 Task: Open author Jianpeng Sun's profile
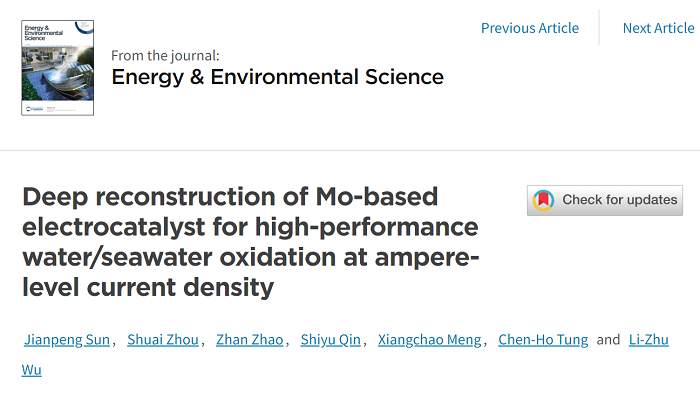pos(66,340)
